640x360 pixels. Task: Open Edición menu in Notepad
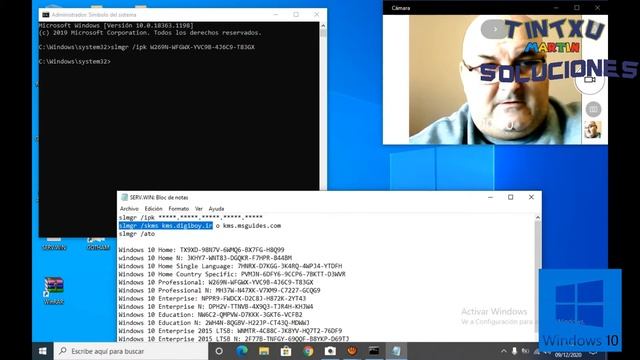153,209
